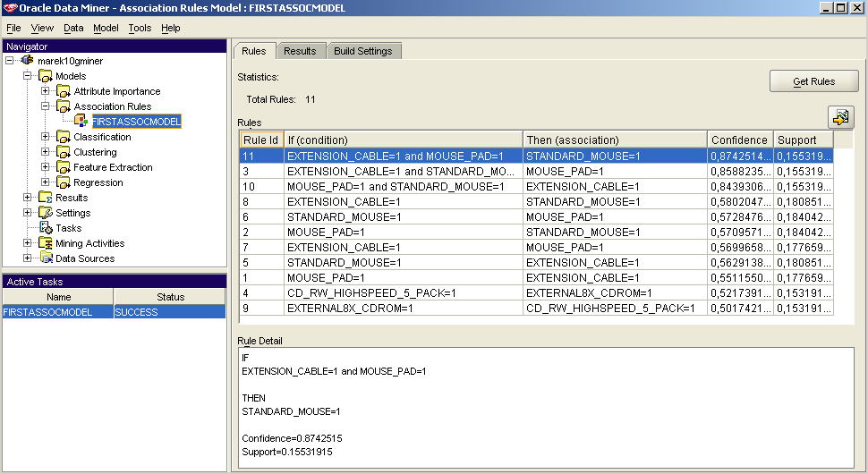Click the FIRSTASSOCMODEL model icon

tap(81, 121)
